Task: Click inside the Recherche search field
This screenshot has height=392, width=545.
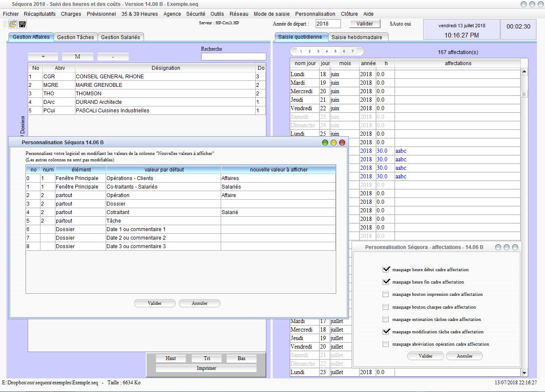Action: point(234,56)
